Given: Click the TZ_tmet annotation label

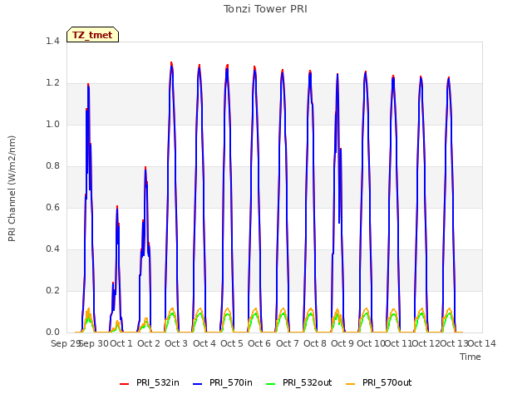Looking at the screenshot, I should coord(92,35).
